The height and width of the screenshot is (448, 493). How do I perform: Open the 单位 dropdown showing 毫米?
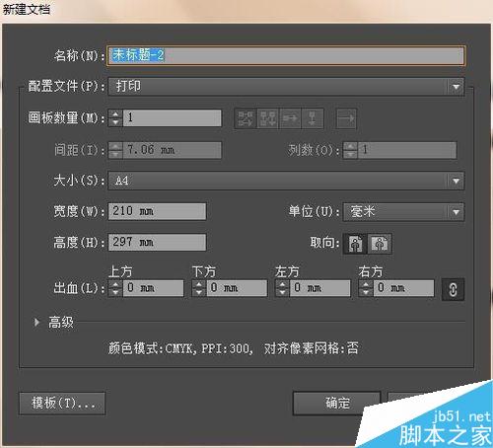[x=403, y=212]
